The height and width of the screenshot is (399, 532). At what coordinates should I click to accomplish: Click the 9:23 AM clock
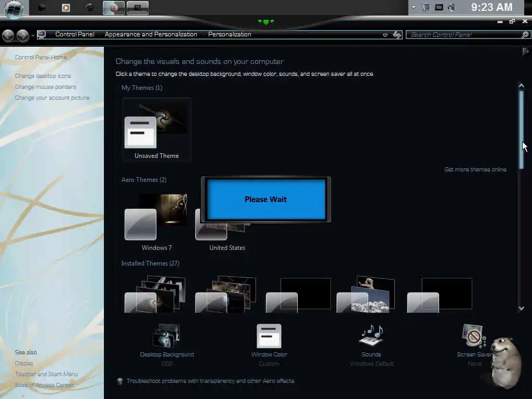coord(491,7)
